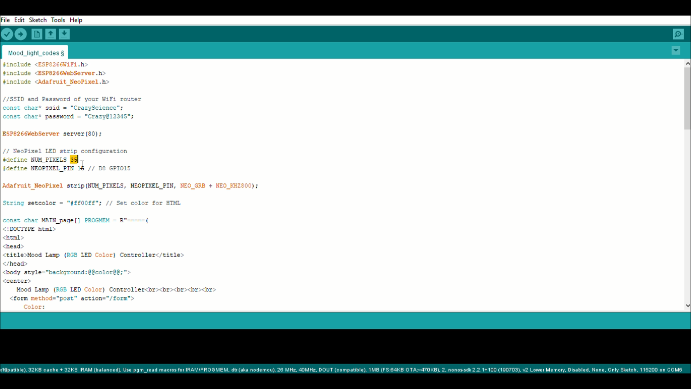
Task: Create a new sketch with New icon
Action: click(37, 34)
